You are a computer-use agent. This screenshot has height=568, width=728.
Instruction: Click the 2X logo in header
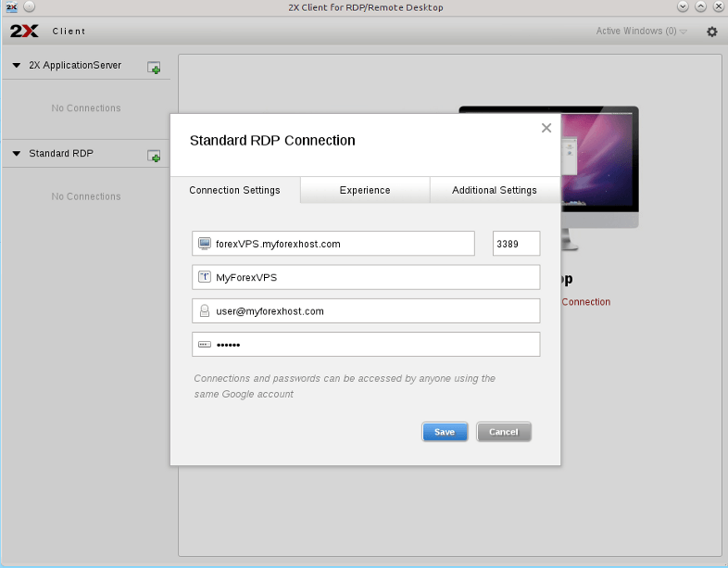tap(24, 32)
